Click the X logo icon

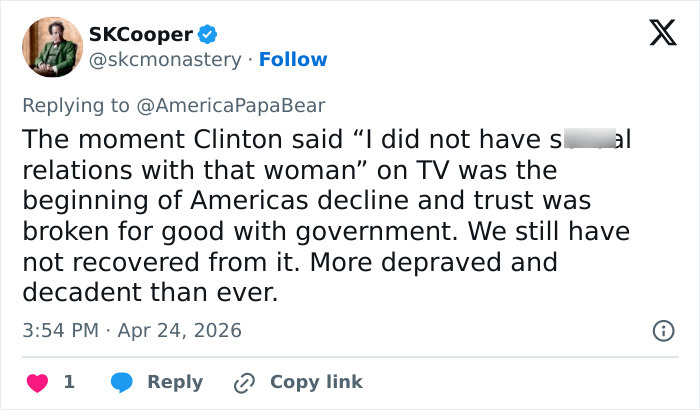click(656, 34)
